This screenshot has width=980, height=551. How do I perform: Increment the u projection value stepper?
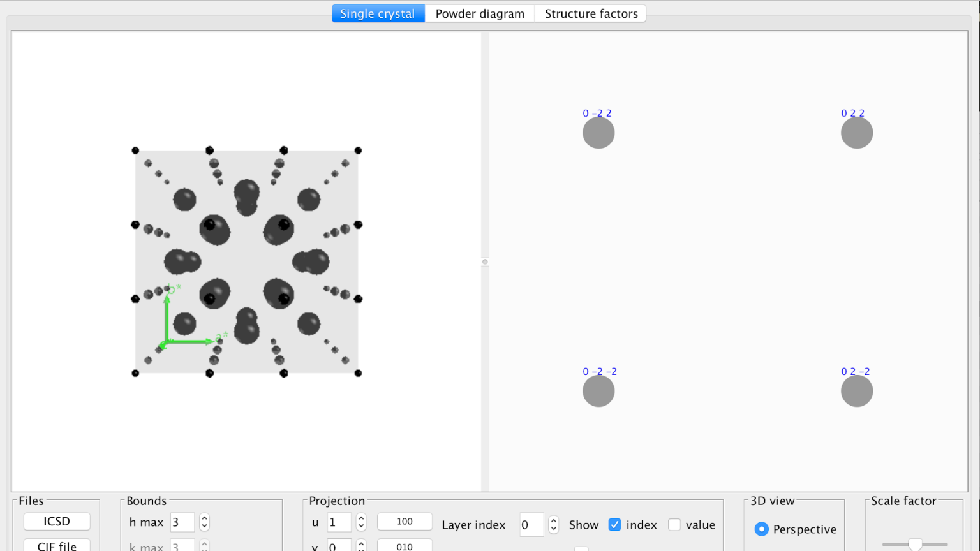(x=360, y=518)
